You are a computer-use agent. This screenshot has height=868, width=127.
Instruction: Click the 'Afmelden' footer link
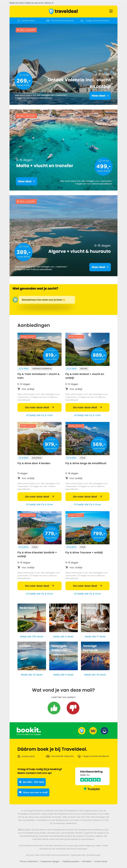pos(87,861)
